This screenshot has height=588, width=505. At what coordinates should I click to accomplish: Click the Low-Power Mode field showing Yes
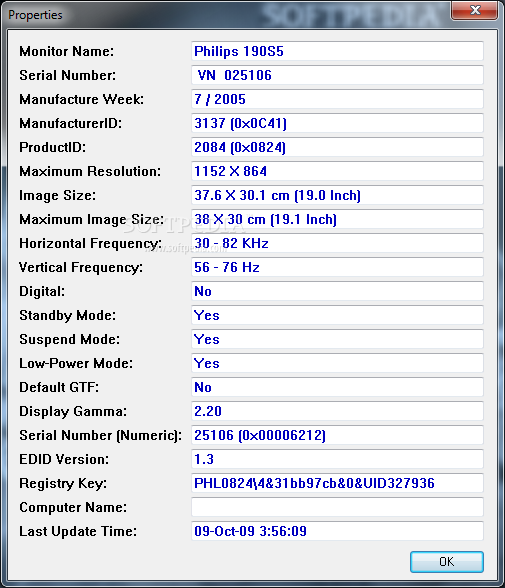(337, 363)
